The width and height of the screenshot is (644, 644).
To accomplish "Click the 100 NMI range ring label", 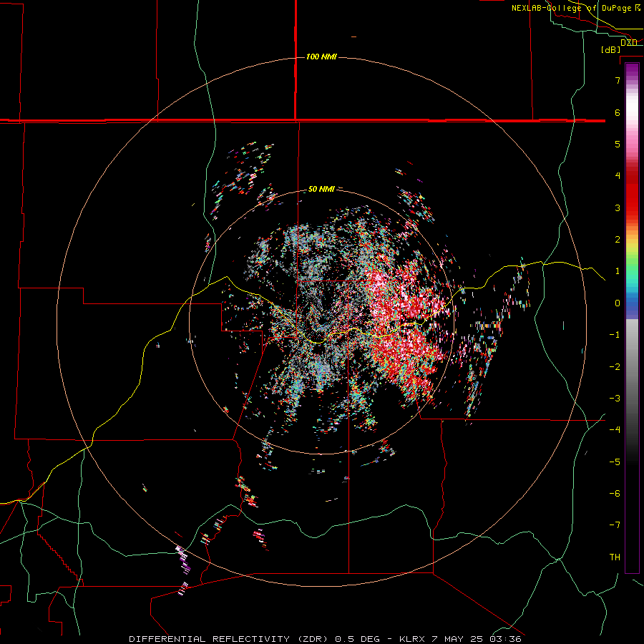I will [321, 57].
